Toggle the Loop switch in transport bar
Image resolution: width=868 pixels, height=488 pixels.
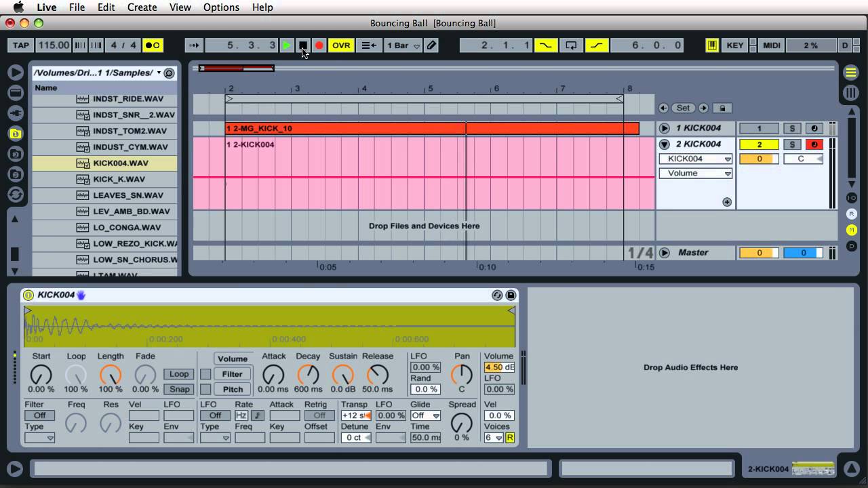click(x=571, y=45)
